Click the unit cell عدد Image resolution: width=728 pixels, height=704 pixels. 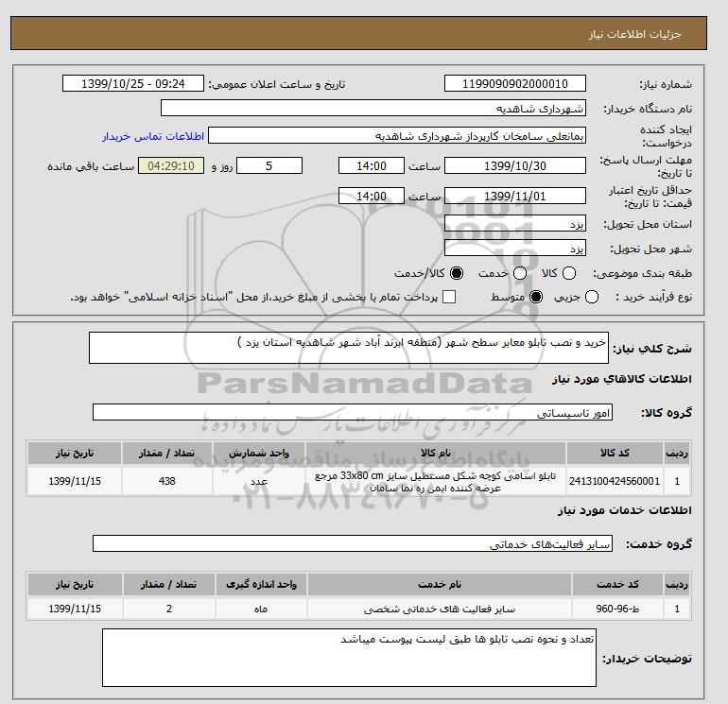(259, 481)
